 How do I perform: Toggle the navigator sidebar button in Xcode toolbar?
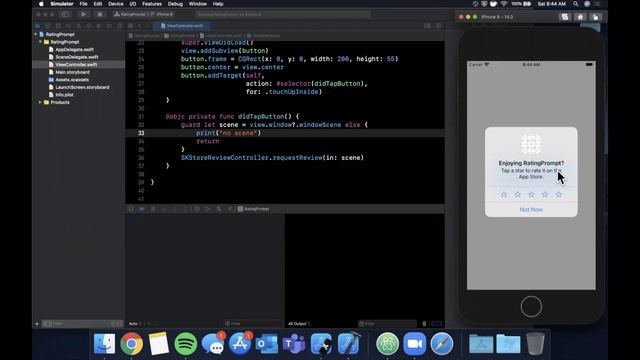[x=65, y=14]
